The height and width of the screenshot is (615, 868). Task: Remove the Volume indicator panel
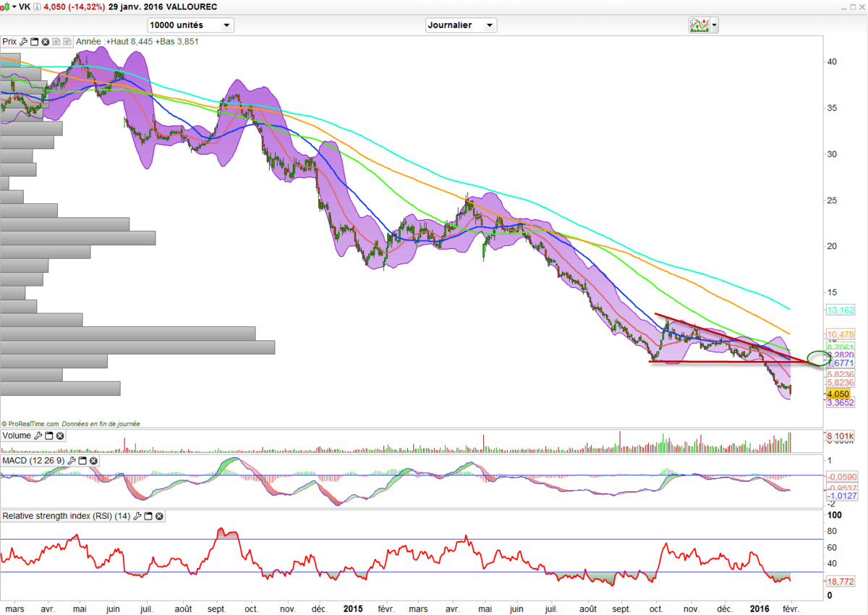(x=60, y=436)
